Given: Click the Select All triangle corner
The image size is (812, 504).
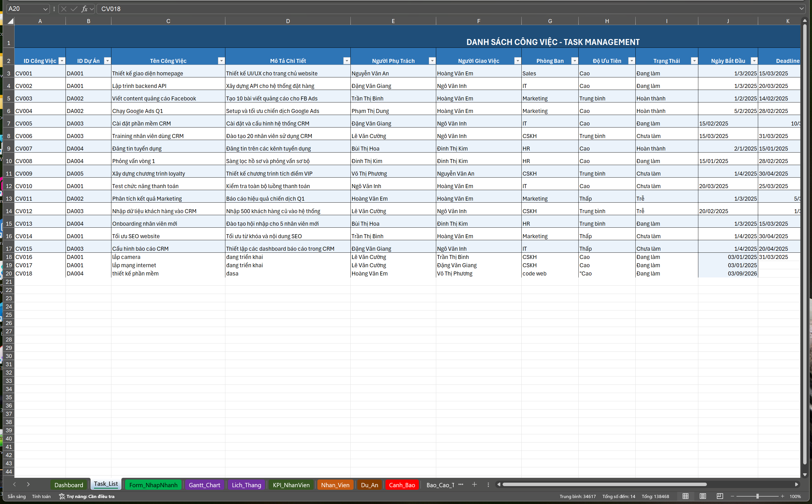Looking at the screenshot, I should tap(10, 21).
